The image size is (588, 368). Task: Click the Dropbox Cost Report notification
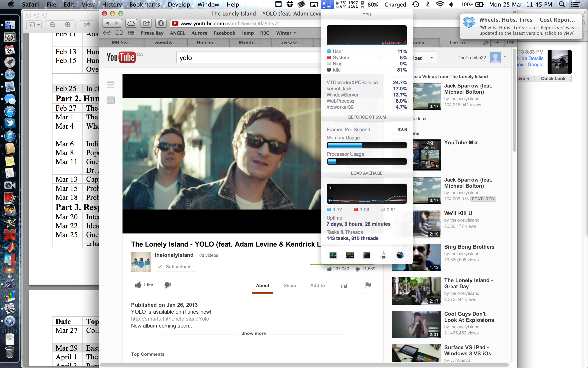[x=521, y=26]
